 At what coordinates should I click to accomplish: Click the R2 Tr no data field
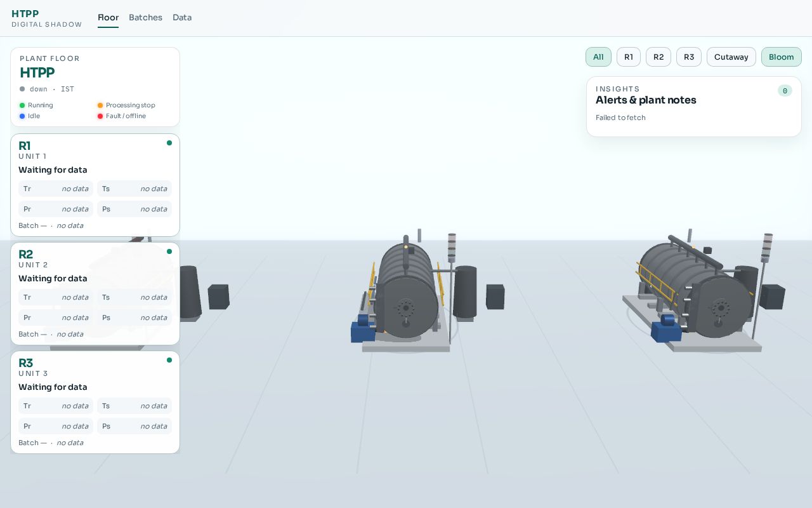[x=56, y=297]
